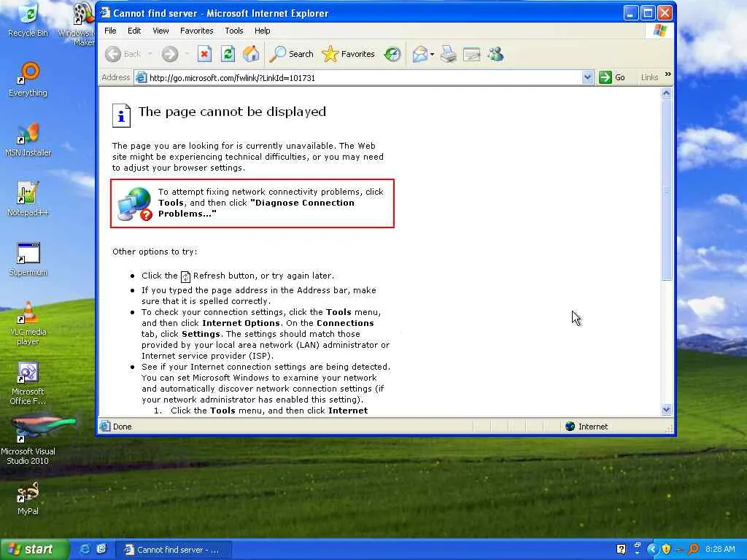Image resolution: width=747 pixels, height=560 pixels.
Task: Click the scrollbar up arrow
Action: click(x=667, y=93)
